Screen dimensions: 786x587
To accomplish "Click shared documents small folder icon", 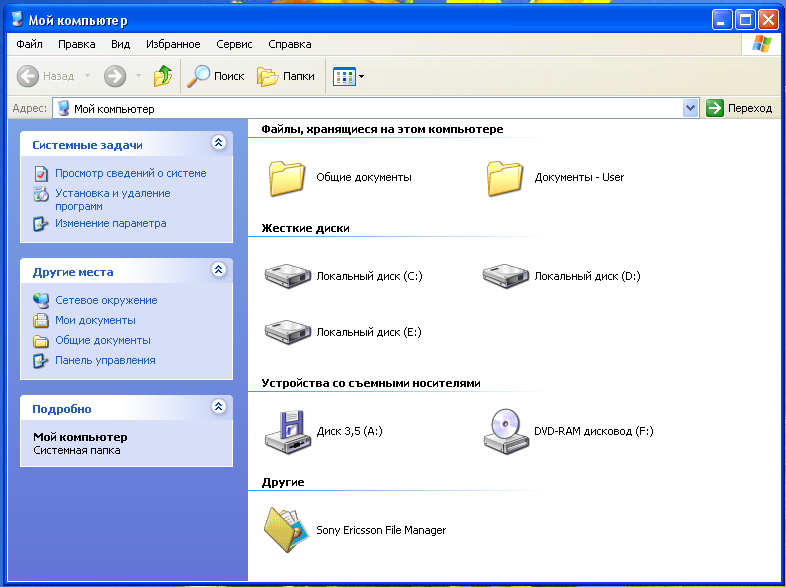I will [41, 341].
